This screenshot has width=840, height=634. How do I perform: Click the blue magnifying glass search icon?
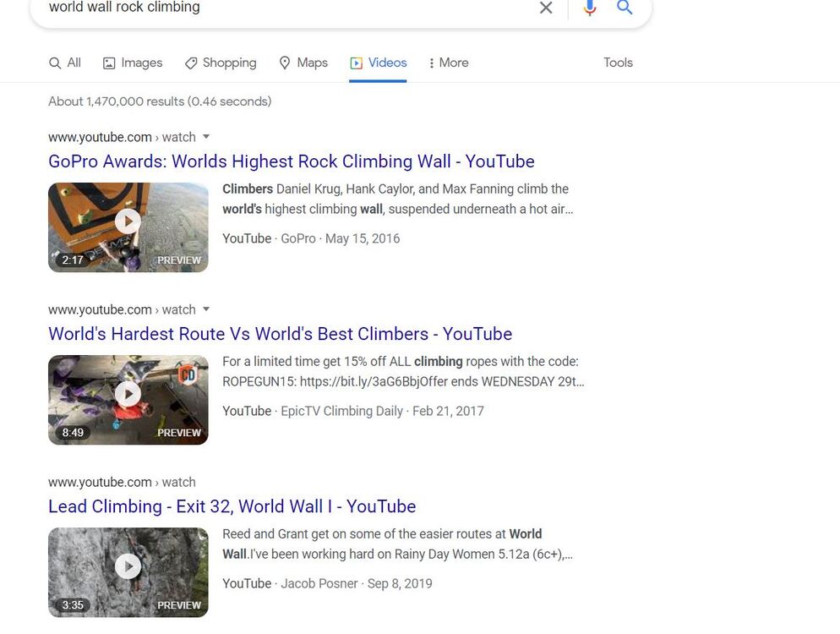click(x=625, y=8)
